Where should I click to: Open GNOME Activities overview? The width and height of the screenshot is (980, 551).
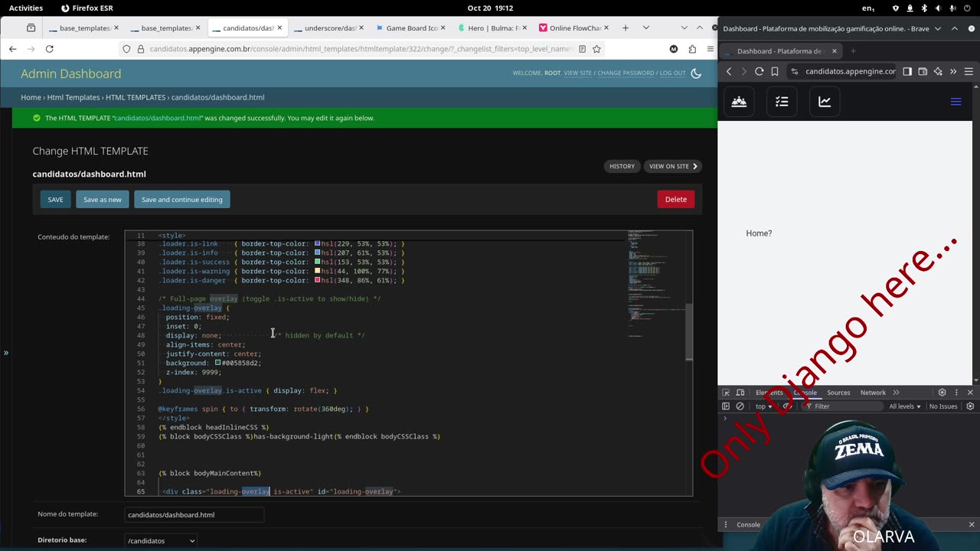[x=26, y=8]
